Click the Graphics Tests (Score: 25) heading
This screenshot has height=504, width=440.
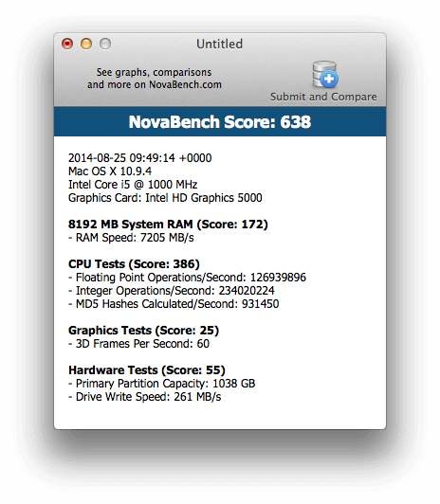tap(143, 331)
